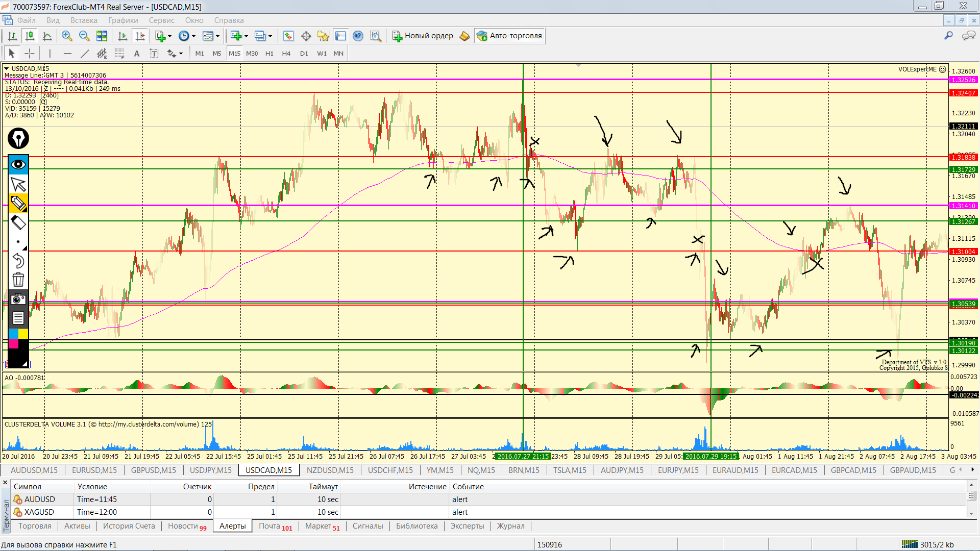This screenshot has height=551, width=980.
Task: Click the zoom in magnifier icon
Action: 67,36
